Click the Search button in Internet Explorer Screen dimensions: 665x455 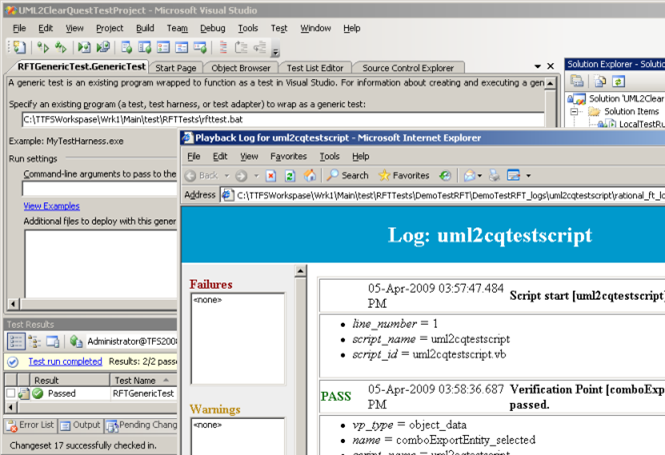pyautogui.click(x=347, y=176)
